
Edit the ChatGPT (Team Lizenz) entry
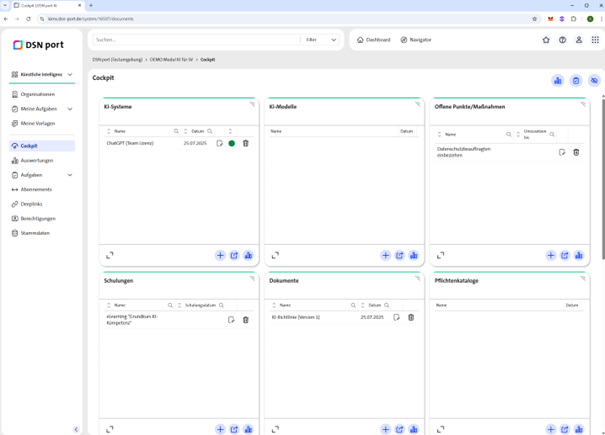click(220, 143)
